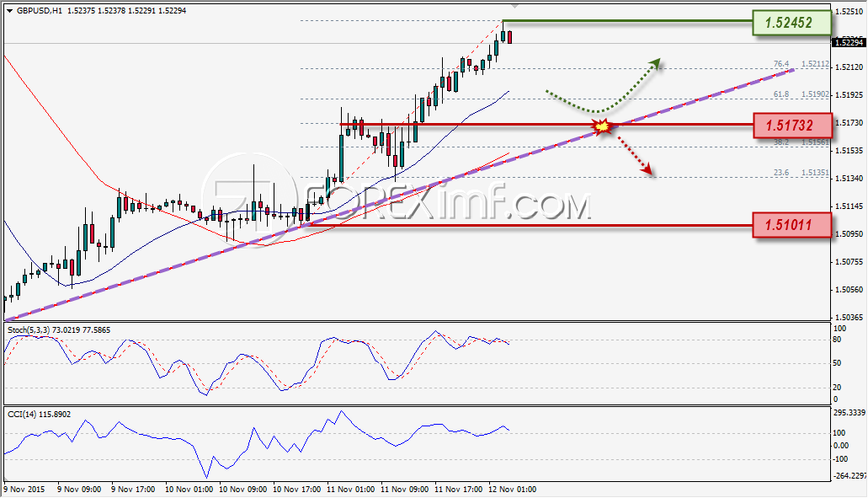Select the Fibonacci 76.4 label at 1.52112
This screenshot has height=498, width=868.
point(801,64)
